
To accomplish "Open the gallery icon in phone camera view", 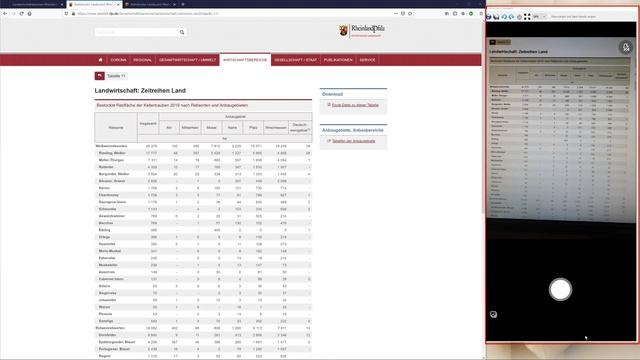I will point(493,314).
